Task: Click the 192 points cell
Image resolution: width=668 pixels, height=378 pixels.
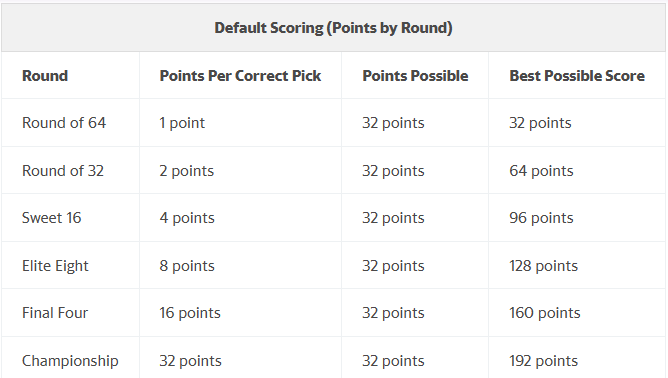Action: [x=544, y=361]
